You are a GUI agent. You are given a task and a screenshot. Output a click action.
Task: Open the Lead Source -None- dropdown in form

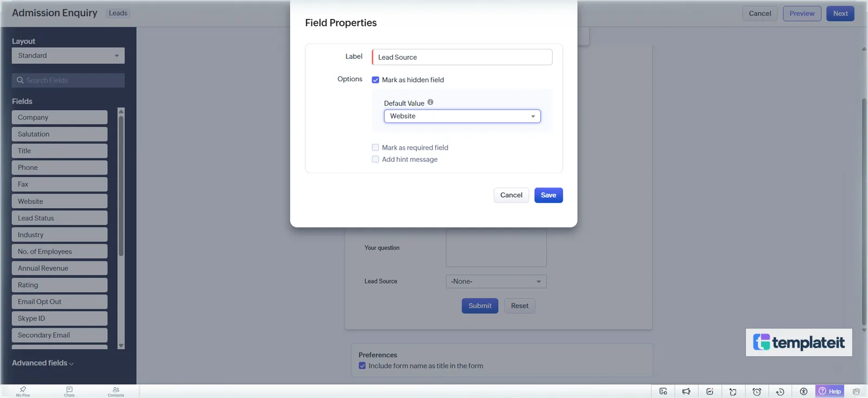(496, 281)
